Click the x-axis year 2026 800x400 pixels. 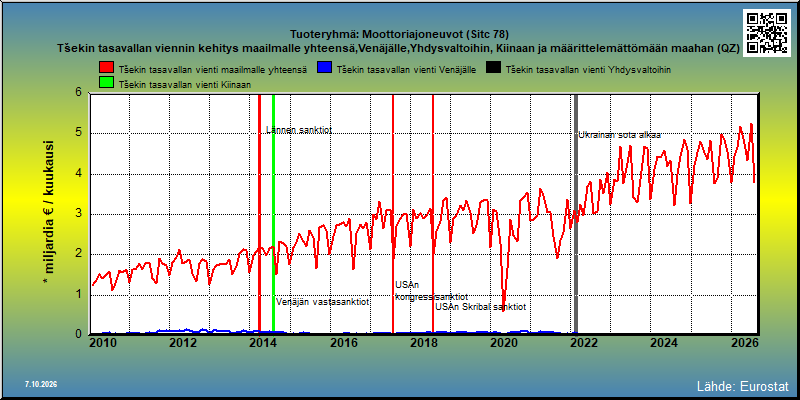[743, 343]
